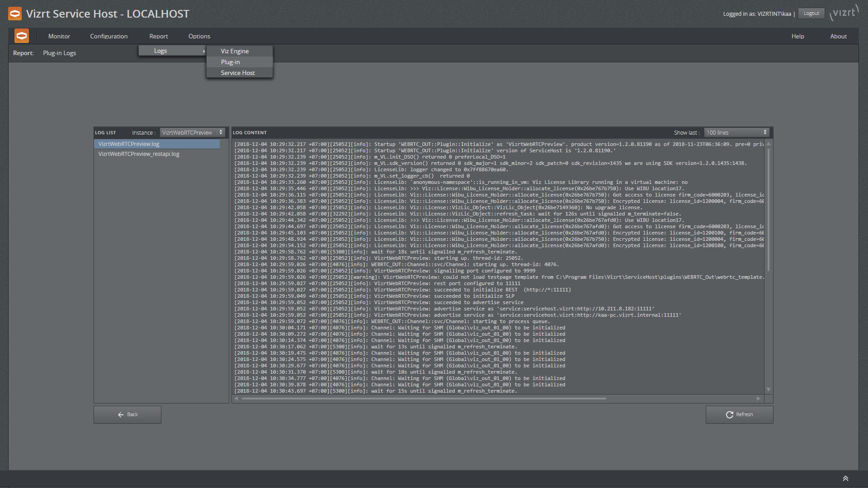Click the double chevron up icon at bottom right
This screenshot has width=868, height=488.
click(845, 479)
